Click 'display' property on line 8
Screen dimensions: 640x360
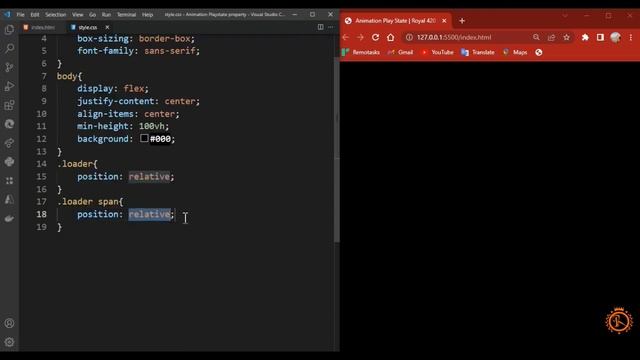(x=95, y=89)
